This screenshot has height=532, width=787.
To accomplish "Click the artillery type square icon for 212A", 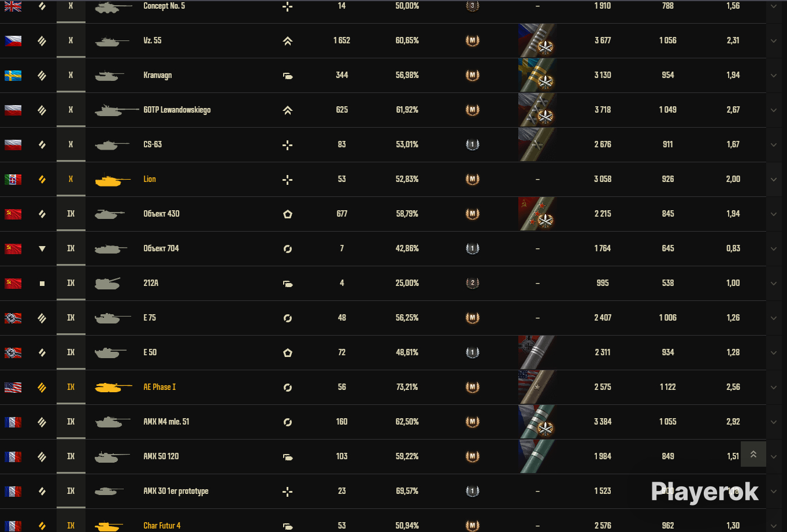I will pos(42,284).
